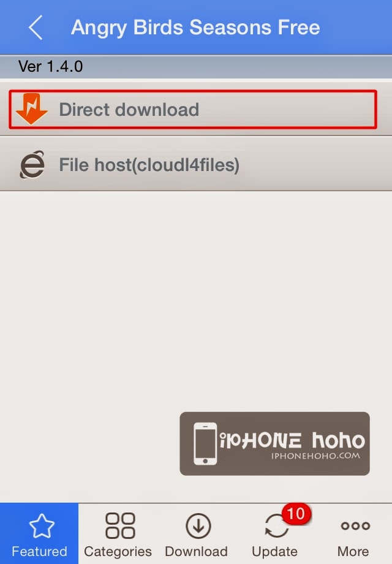Open the Categories tab label
This screenshot has width=392, height=564.
118,551
